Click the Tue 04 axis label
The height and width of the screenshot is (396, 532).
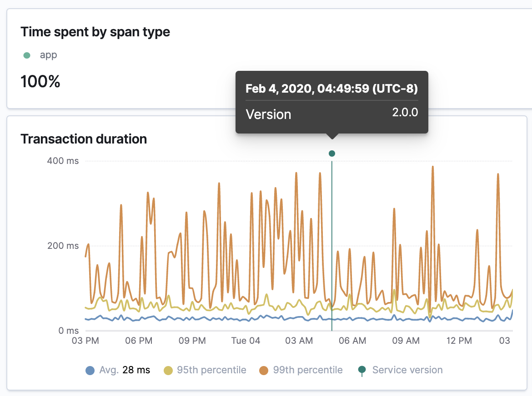[x=246, y=341]
